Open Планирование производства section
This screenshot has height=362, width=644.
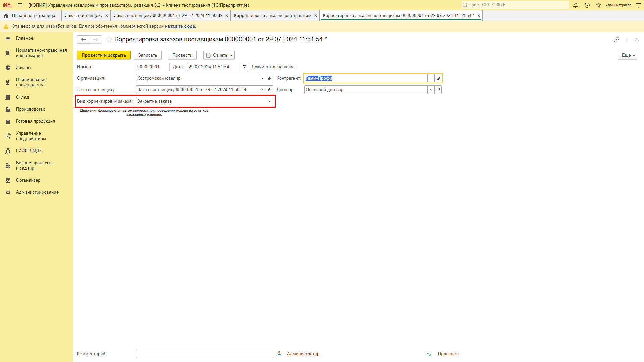tap(37, 82)
